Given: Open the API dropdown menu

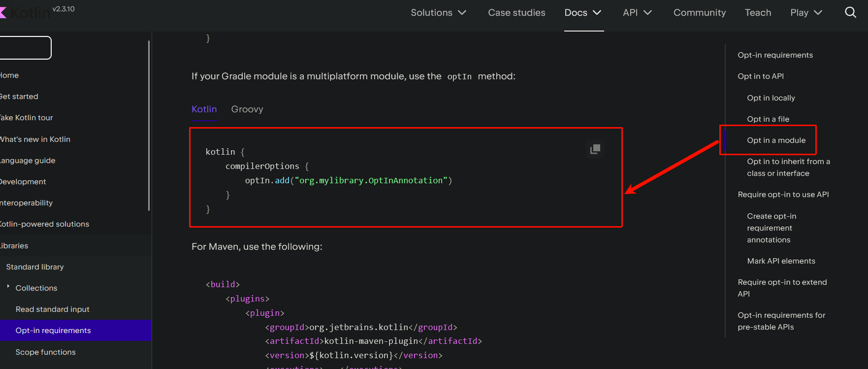Looking at the screenshot, I should pyautogui.click(x=637, y=12).
